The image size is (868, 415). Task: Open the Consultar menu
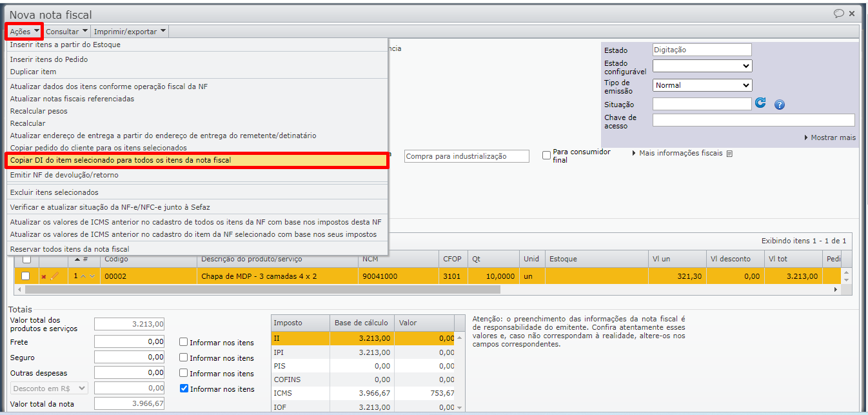tap(66, 32)
